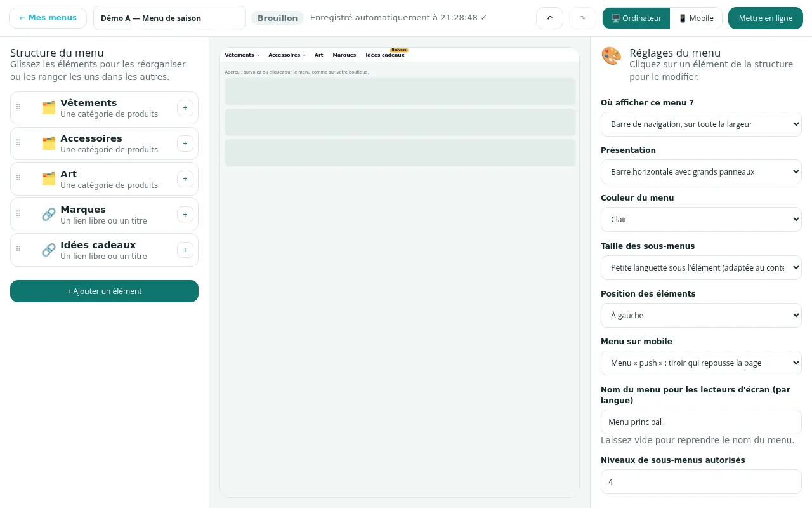Viewport: 812px width, 508px height.
Task: Click the drag handle of Accessoires row
Action: (x=18, y=143)
